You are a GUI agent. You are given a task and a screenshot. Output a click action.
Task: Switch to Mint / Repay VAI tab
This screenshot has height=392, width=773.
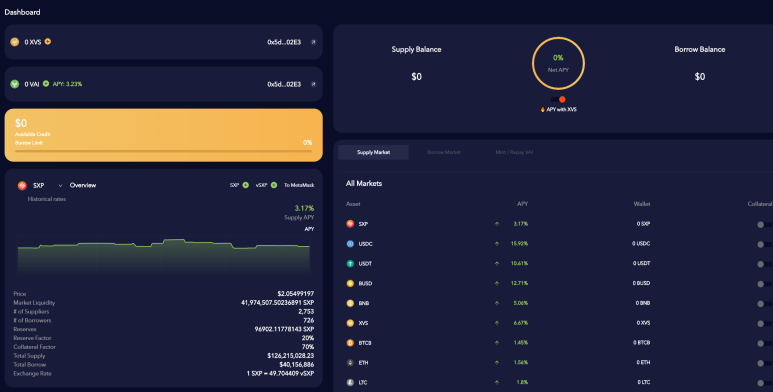click(514, 152)
